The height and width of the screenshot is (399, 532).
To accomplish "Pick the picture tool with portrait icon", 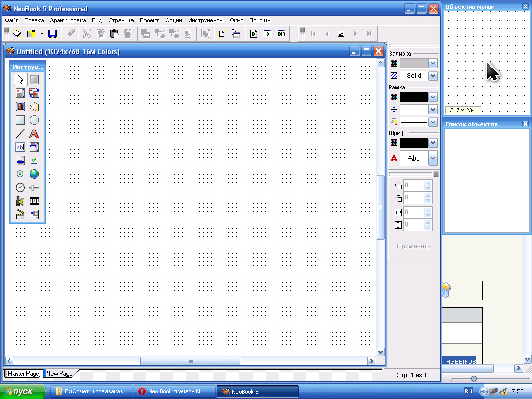I will [x=20, y=107].
